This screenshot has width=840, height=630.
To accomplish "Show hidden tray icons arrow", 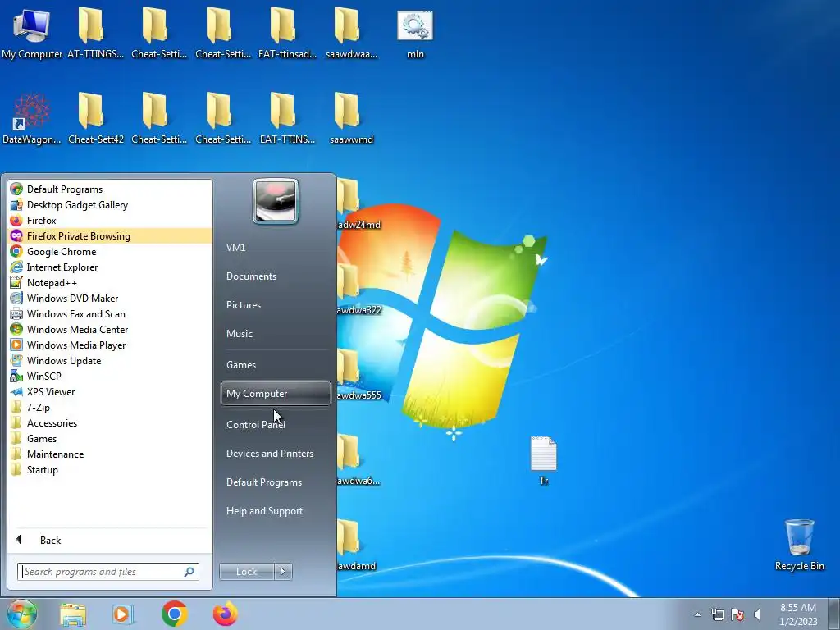I will tap(697, 614).
